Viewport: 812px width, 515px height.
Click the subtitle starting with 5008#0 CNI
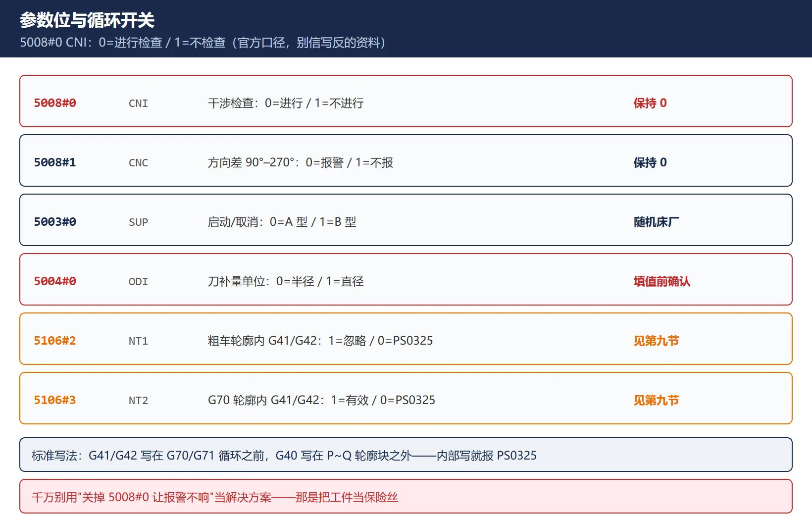[x=203, y=43]
